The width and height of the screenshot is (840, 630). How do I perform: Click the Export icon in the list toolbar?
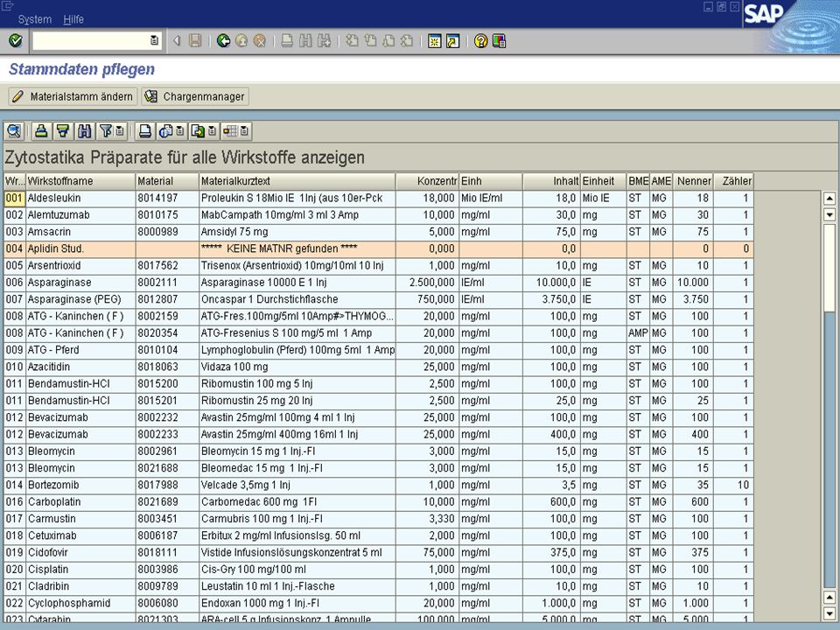[199, 131]
